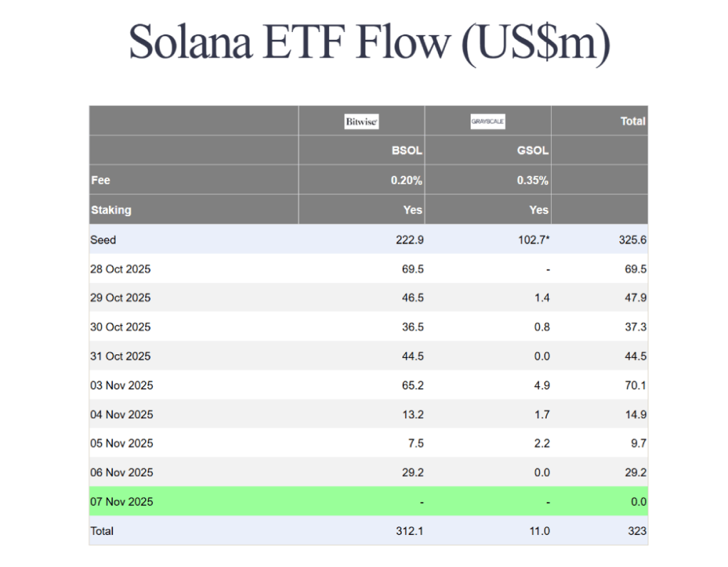Click the Bitwise logo icon
728x567 pixels.
click(x=361, y=122)
